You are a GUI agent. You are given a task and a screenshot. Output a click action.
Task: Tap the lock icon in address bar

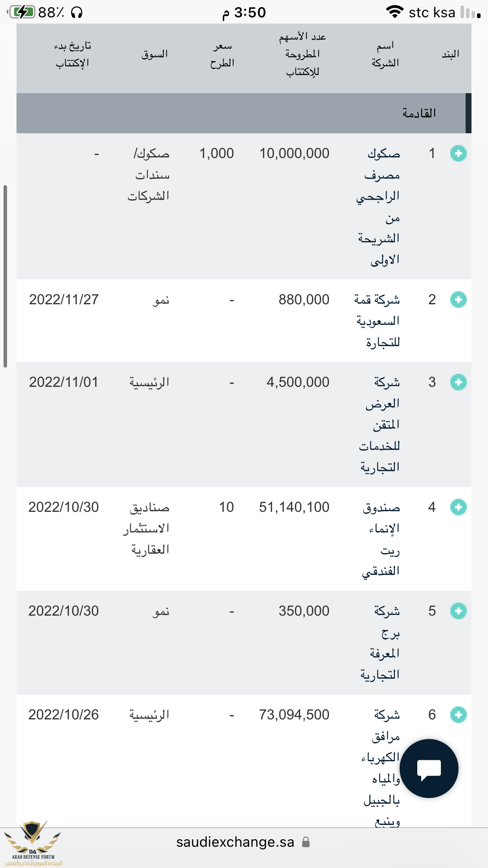click(306, 842)
